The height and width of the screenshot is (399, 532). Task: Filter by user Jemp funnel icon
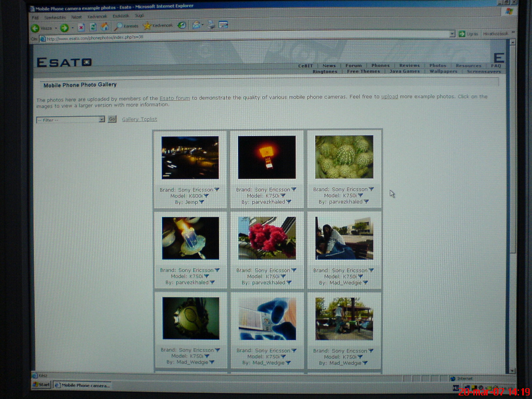click(201, 202)
